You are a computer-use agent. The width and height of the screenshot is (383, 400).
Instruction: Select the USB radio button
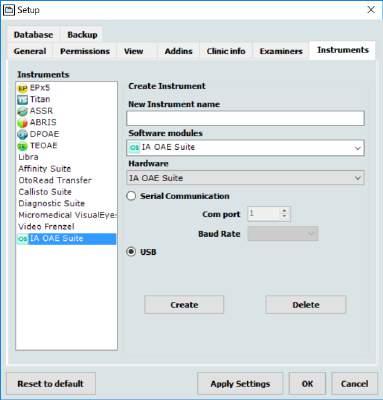point(131,252)
